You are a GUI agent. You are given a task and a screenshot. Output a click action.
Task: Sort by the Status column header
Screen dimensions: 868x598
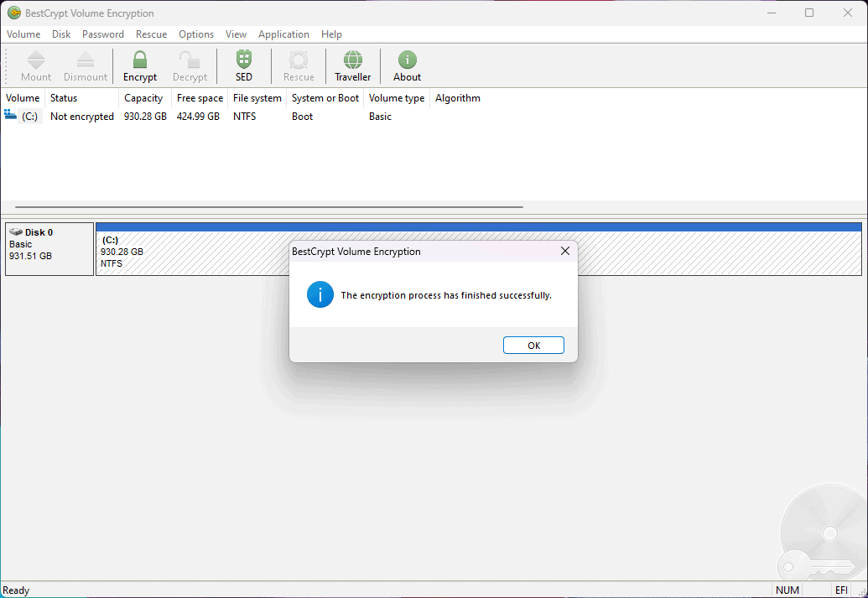[81, 98]
